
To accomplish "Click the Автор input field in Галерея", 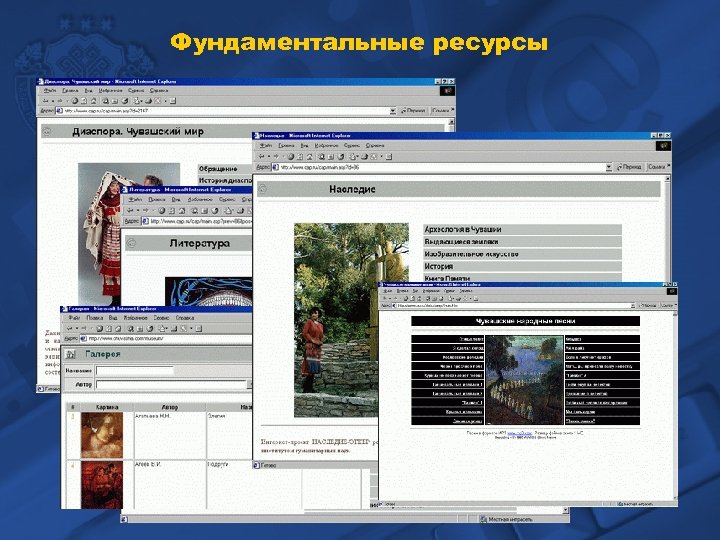I will click(x=171, y=384).
